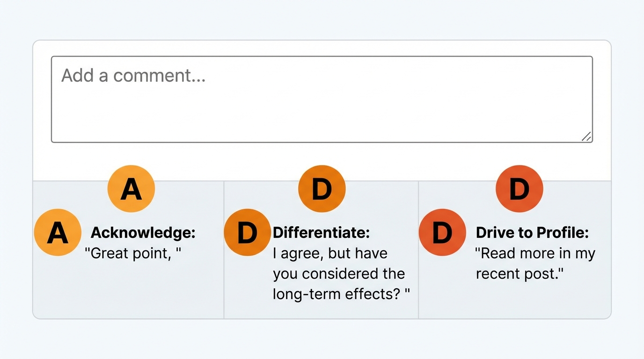Select the upper red "D" circle icon
Viewport: 644px width, 359px height.
click(x=519, y=189)
